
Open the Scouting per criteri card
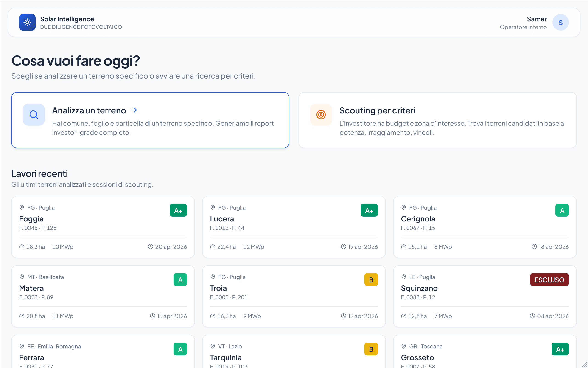pos(437,120)
